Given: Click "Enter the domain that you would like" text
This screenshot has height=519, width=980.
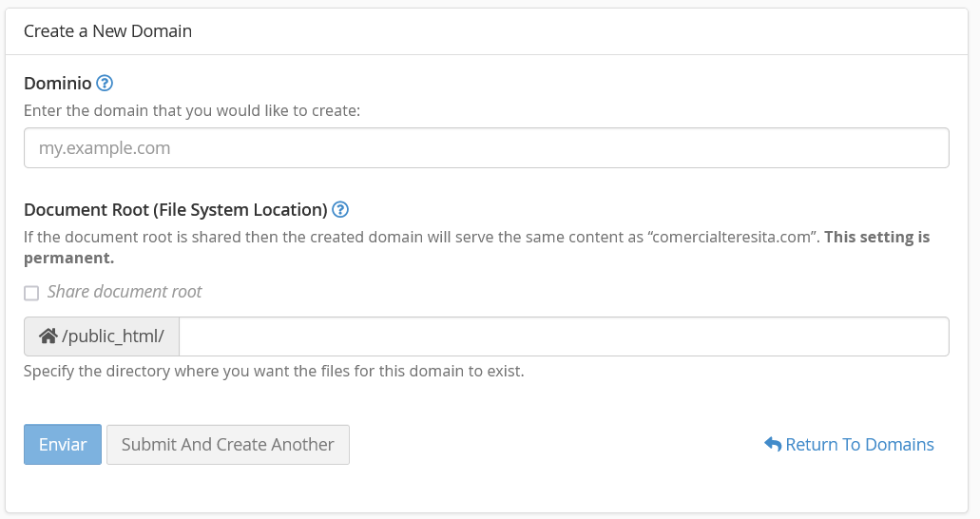Looking at the screenshot, I should tap(192, 111).
